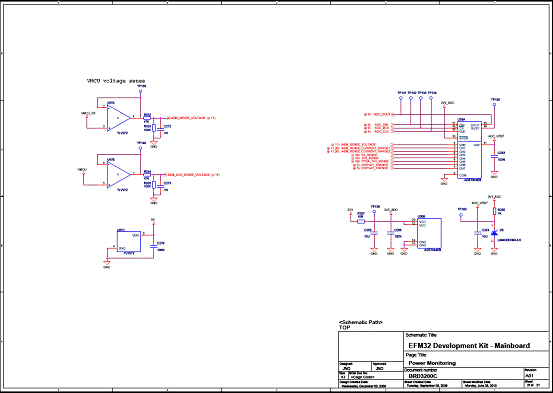Select the lower op-amp triangle symbol
553x393 pixels.
click(118, 174)
